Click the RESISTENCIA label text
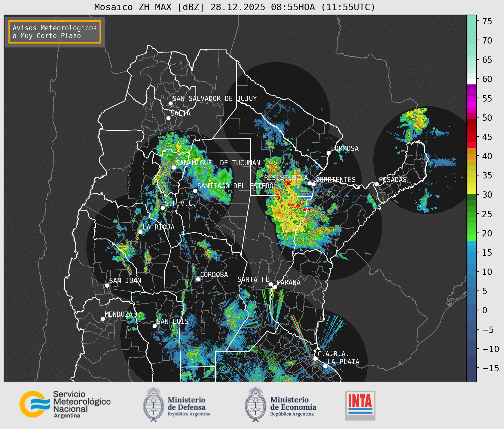 286,178
